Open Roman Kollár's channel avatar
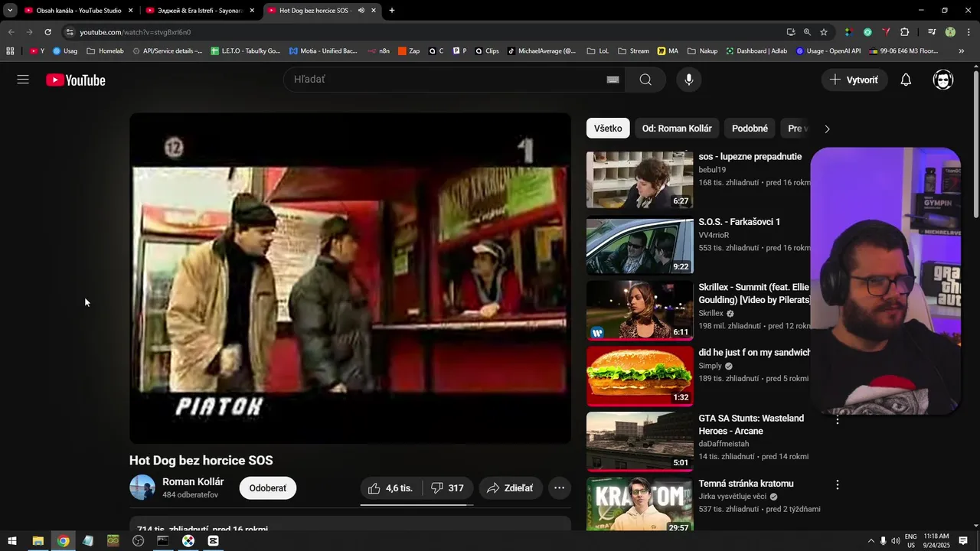This screenshot has width=980, height=551. coord(142,487)
